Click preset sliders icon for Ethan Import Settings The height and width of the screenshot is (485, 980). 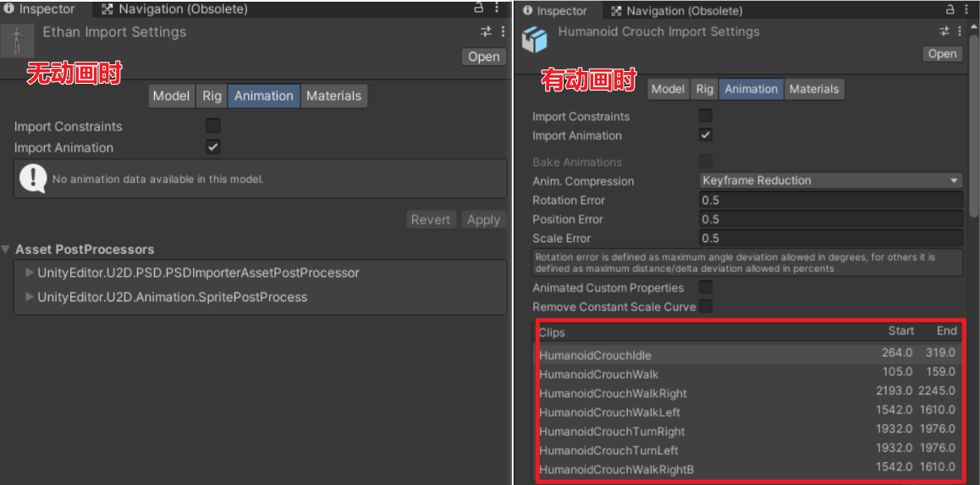coord(486,31)
